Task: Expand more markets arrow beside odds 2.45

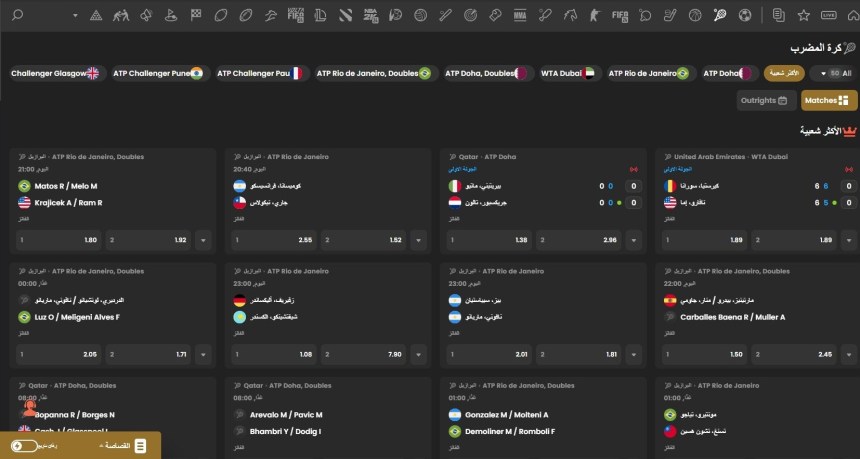Action: click(x=848, y=355)
